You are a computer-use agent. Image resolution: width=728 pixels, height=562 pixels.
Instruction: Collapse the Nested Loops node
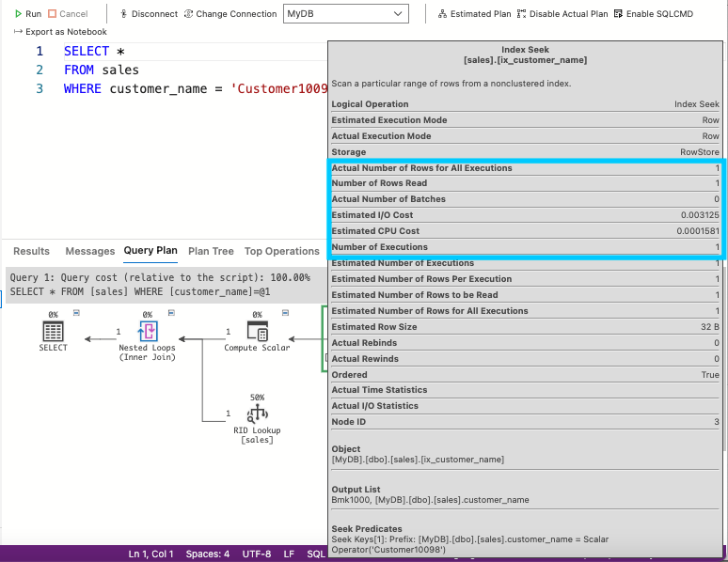[169, 314]
